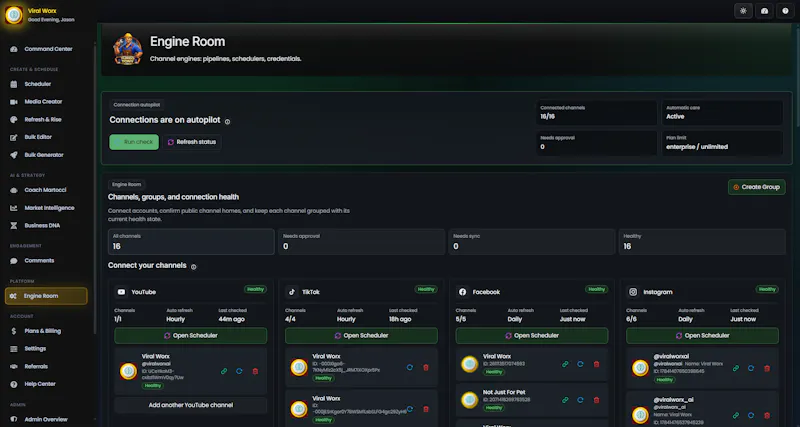Open Command Center from the sidebar
This screenshot has width=800, height=427.
[x=48, y=49]
